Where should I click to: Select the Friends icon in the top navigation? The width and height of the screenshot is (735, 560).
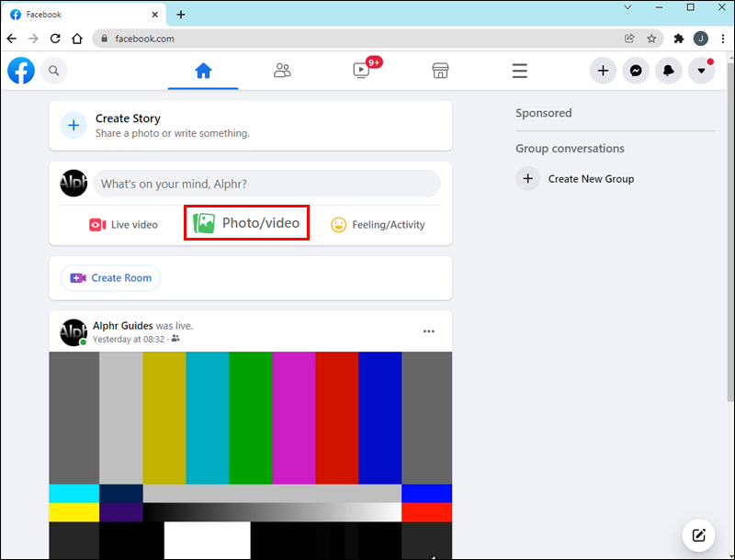(x=282, y=71)
